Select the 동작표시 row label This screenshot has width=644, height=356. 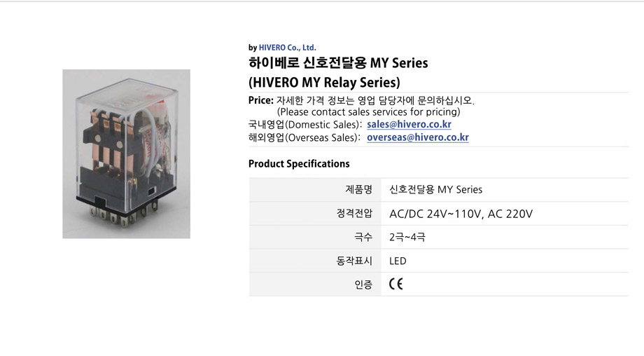click(x=354, y=261)
